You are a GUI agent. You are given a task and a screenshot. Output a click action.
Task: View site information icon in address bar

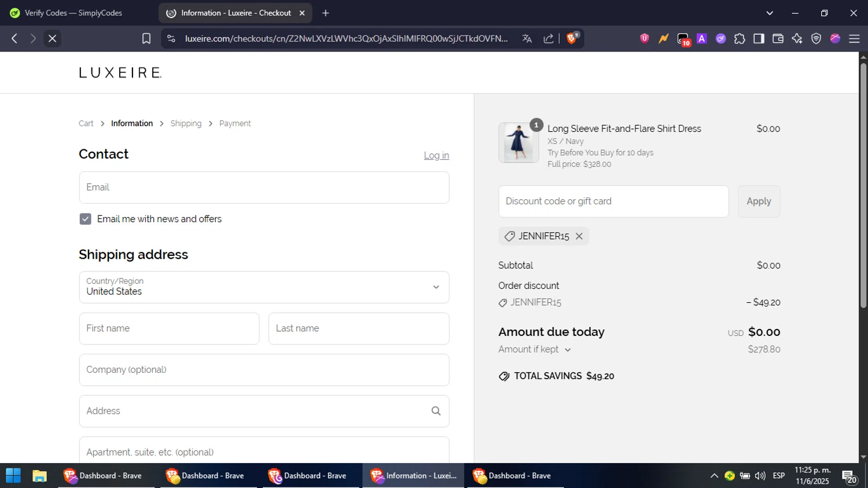171,39
